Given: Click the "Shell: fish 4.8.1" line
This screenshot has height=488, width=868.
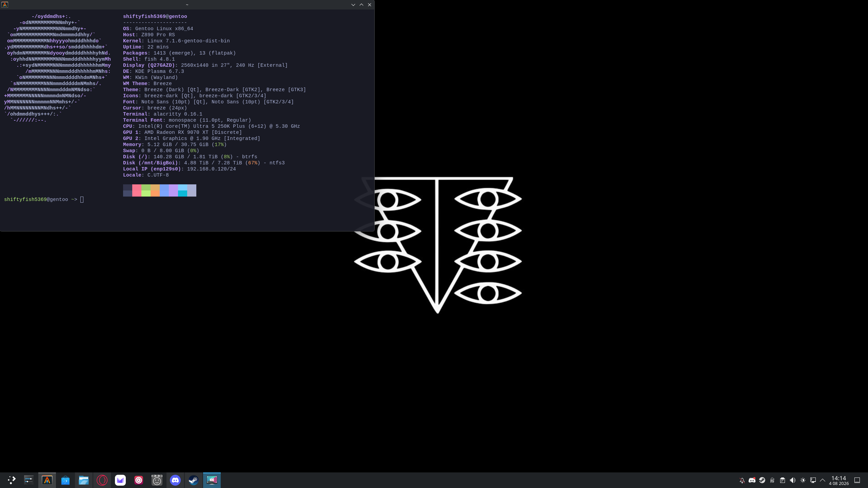Looking at the screenshot, I should click(149, 59).
